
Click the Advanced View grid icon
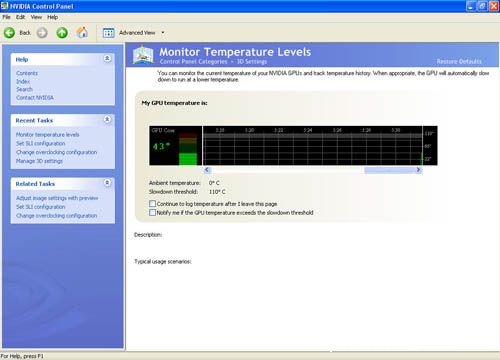(108, 33)
